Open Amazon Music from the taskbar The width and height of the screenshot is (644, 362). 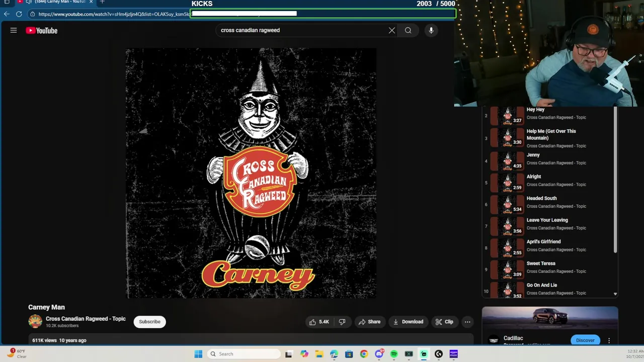click(453, 354)
